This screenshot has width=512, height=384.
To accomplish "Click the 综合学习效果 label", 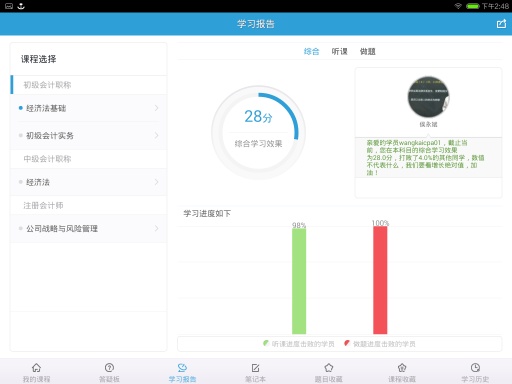I will pos(258,144).
